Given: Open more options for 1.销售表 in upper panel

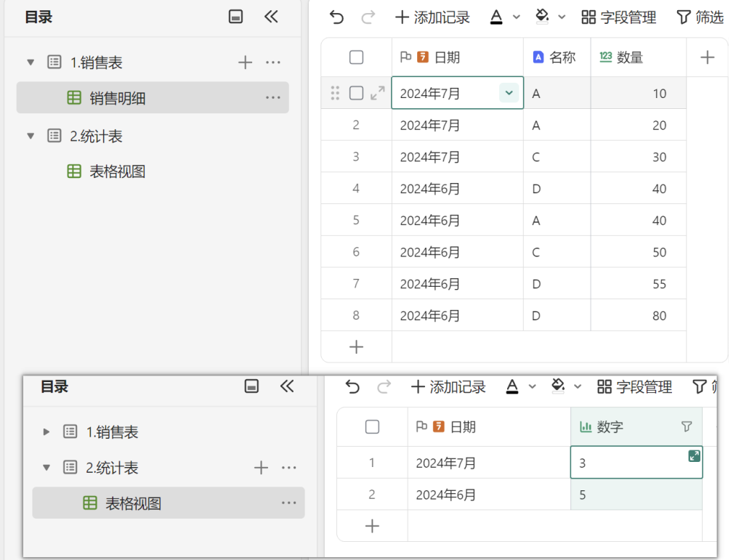Looking at the screenshot, I should [273, 62].
